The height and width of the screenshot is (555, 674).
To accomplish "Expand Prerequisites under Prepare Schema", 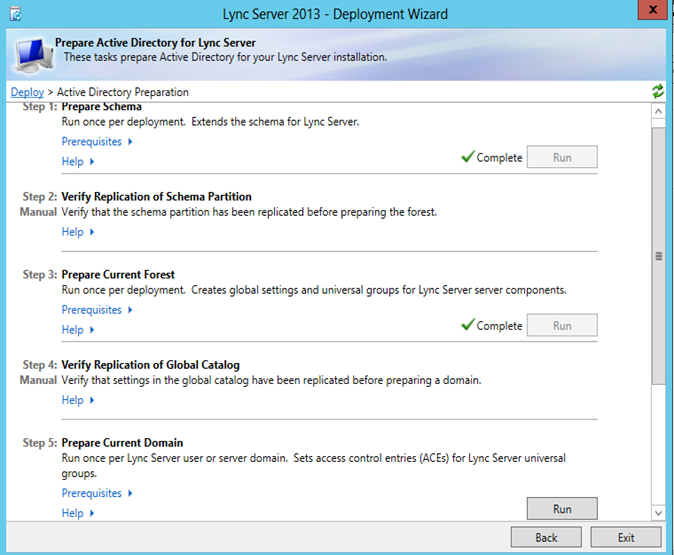I will [x=97, y=142].
